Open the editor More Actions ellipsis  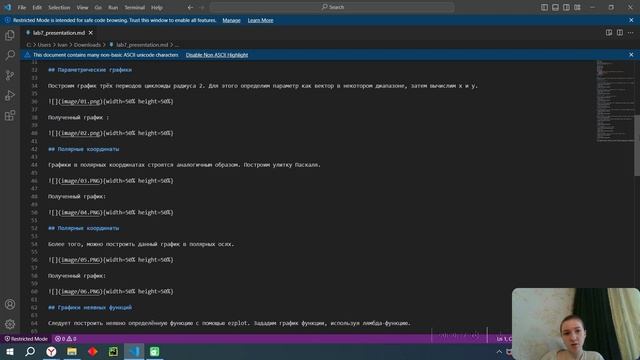click(631, 33)
